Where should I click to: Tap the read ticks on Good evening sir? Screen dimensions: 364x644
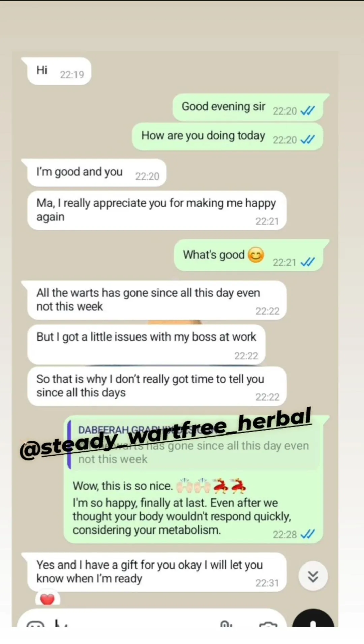click(x=307, y=110)
